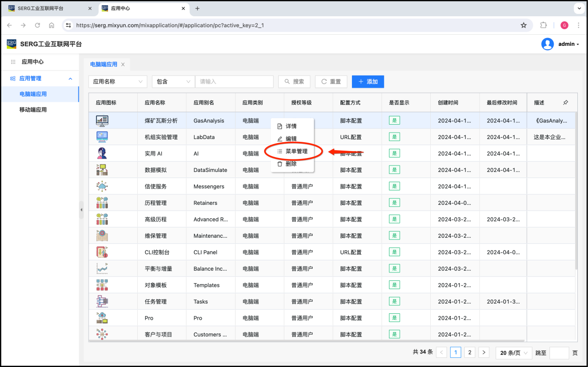Click the 重置 button
Viewport: 588px width, 367px height.
tap(331, 82)
